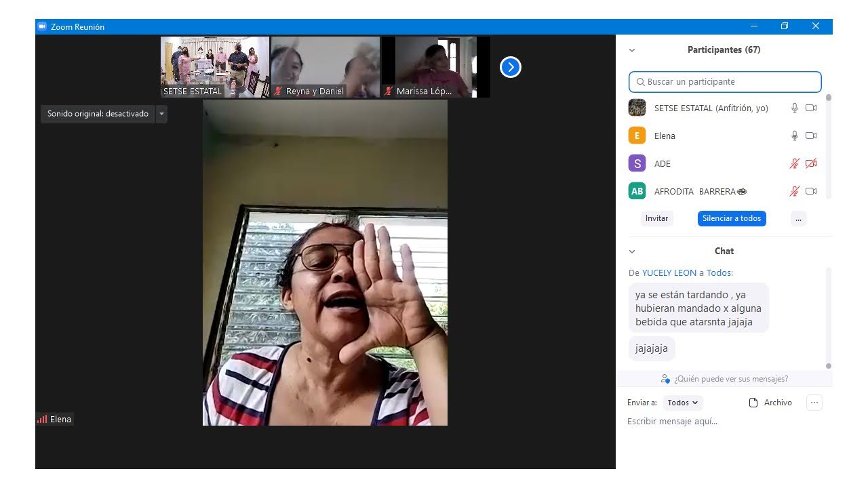Show next video thumbnails with blue arrow
This screenshot has width=868, height=488.
510,67
